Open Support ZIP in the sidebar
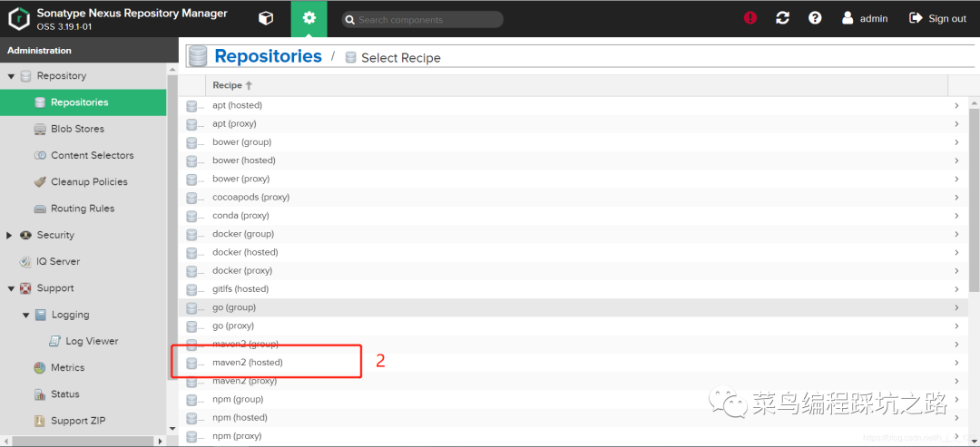 (83, 421)
